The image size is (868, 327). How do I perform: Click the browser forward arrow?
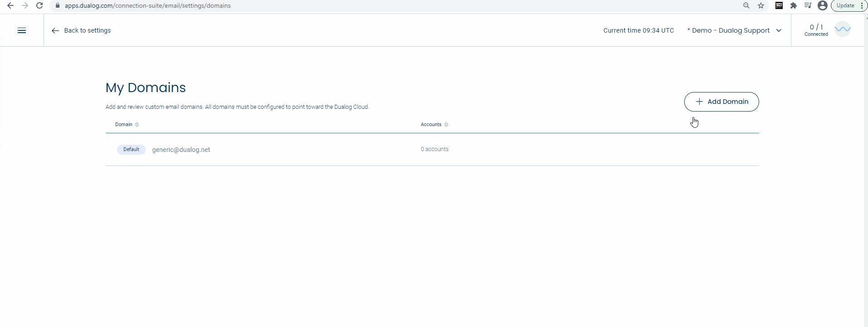point(25,5)
